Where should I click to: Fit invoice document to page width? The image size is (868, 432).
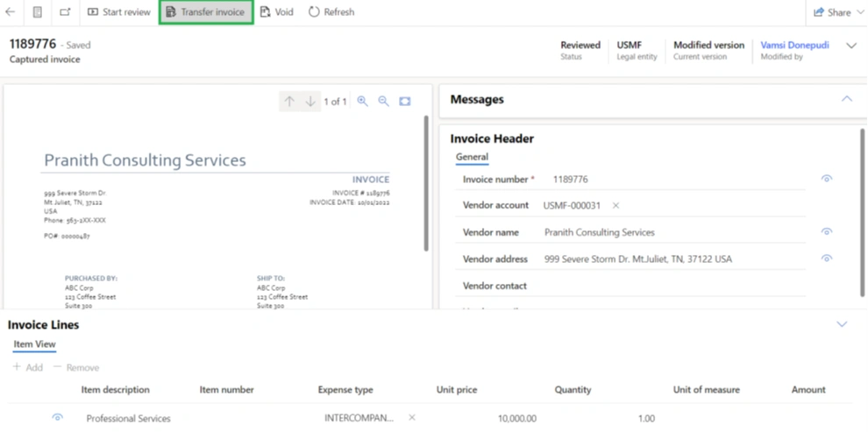[405, 102]
